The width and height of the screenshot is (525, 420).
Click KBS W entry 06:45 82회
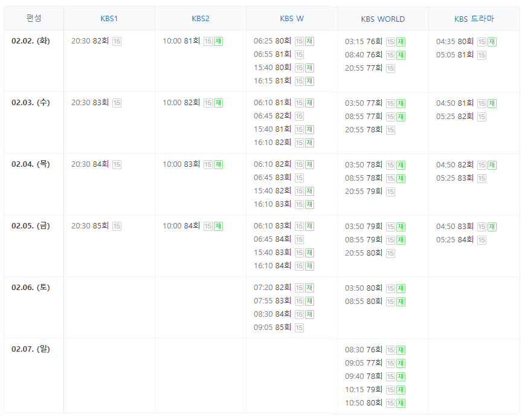(272, 116)
